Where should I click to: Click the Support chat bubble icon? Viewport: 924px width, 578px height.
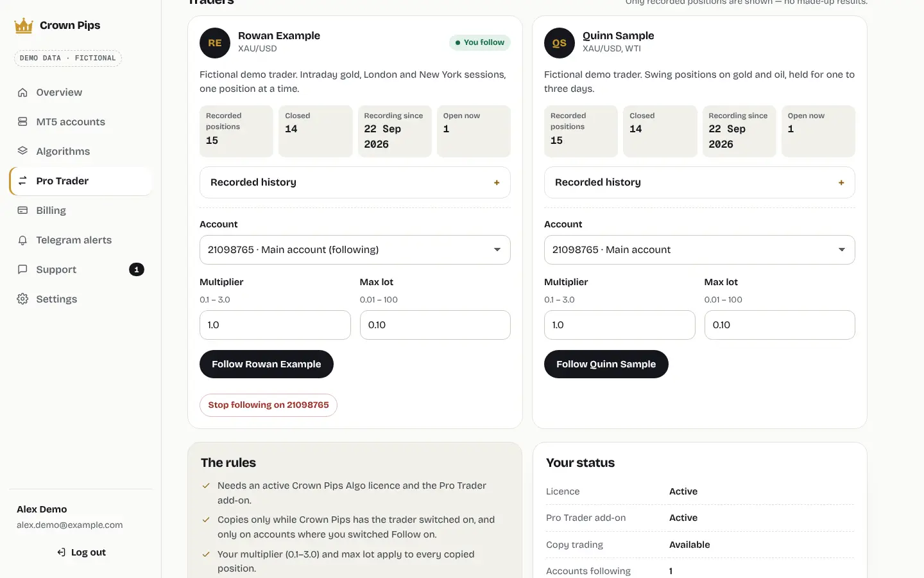22,270
